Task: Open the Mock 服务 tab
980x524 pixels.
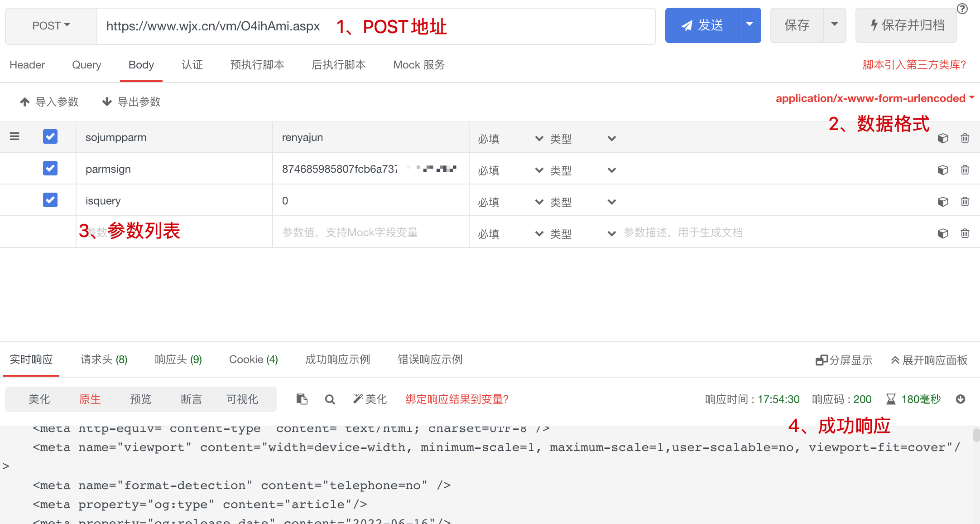Action: click(x=419, y=65)
